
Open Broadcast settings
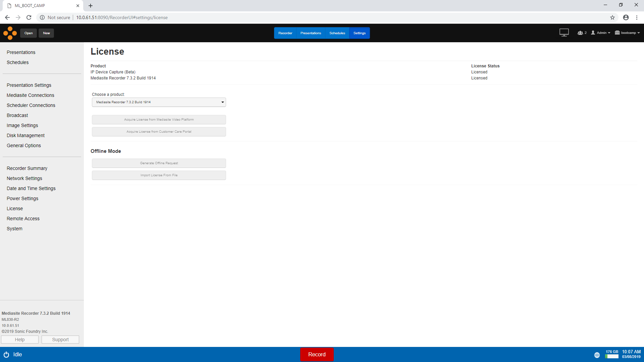coord(17,115)
